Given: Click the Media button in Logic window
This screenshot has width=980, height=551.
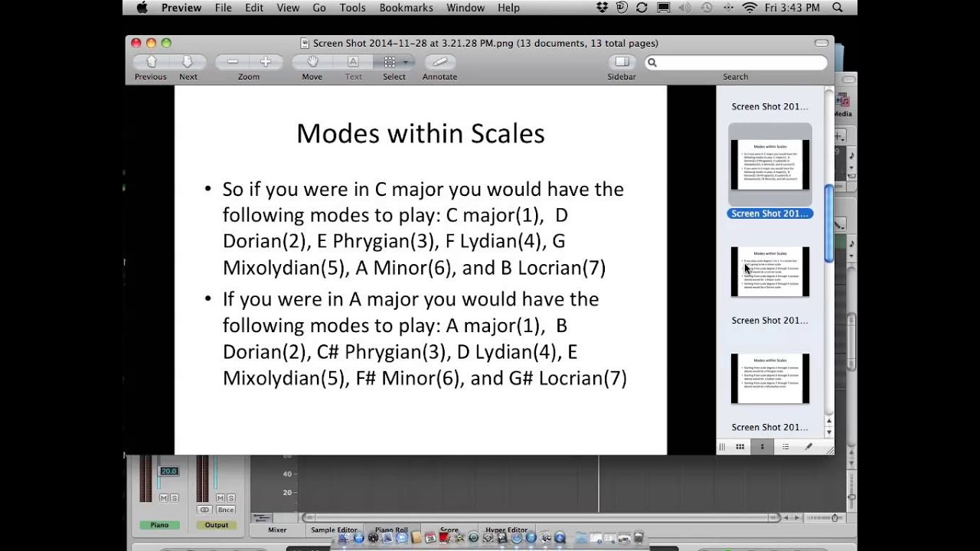Looking at the screenshot, I should (x=842, y=105).
